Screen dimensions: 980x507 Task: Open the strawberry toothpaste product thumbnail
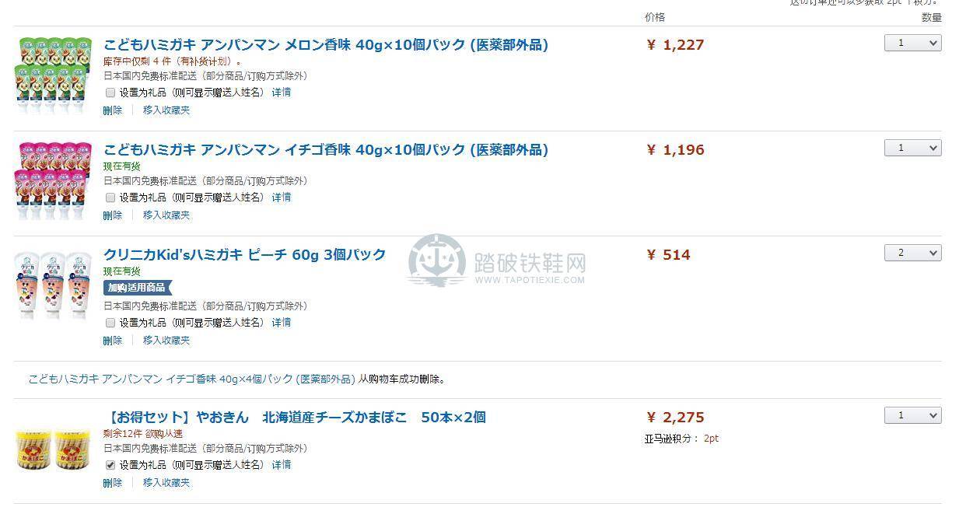54,179
